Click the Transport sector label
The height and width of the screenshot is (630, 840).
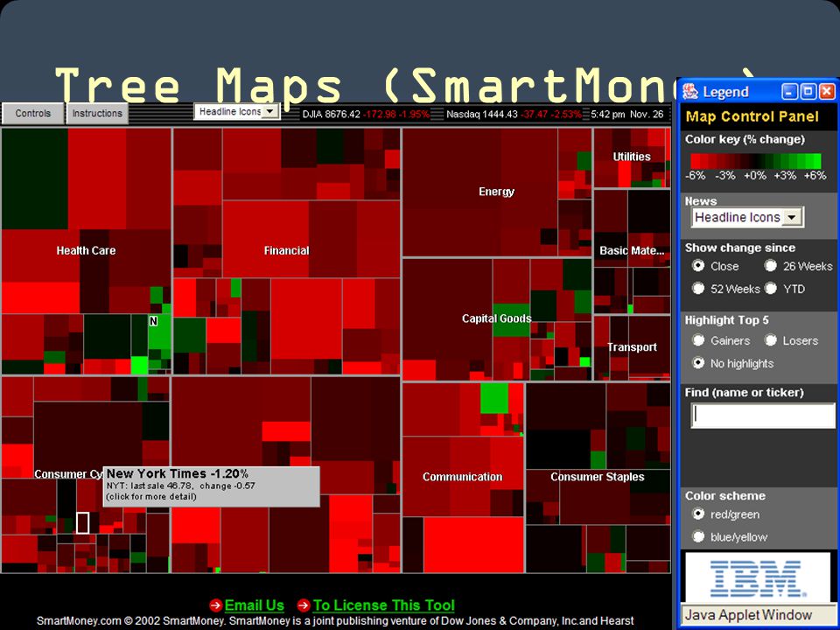[632, 347]
